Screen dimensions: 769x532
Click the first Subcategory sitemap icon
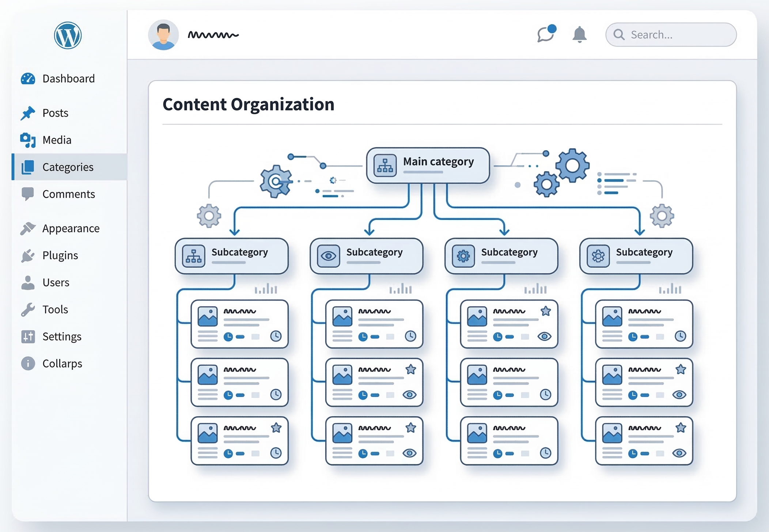pyautogui.click(x=193, y=256)
